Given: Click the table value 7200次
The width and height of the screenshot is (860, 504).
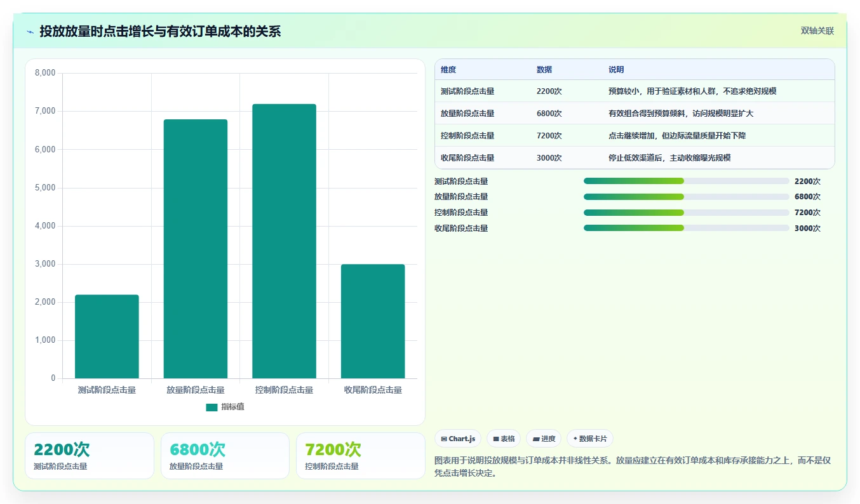Looking at the screenshot, I should pyautogui.click(x=549, y=136).
